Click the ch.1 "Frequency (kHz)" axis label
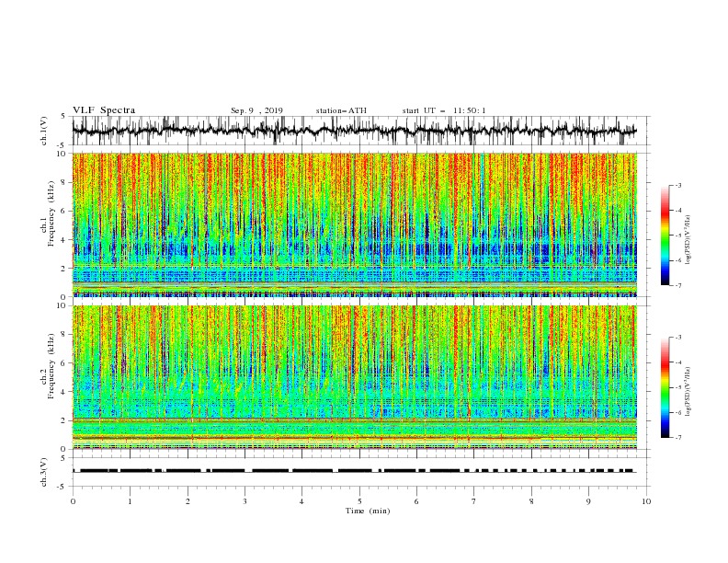The width and height of the screenshot is (728, 563). tap(51, 213)
